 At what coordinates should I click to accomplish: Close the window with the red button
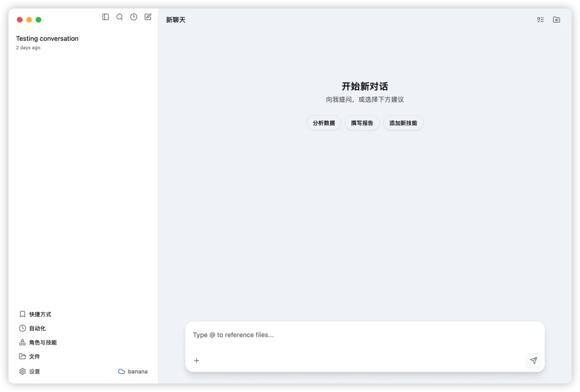(20, 19)
